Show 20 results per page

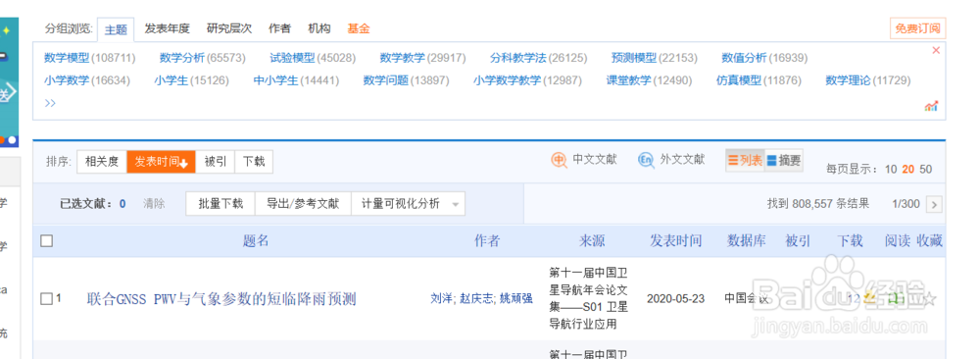pos(908,170)
